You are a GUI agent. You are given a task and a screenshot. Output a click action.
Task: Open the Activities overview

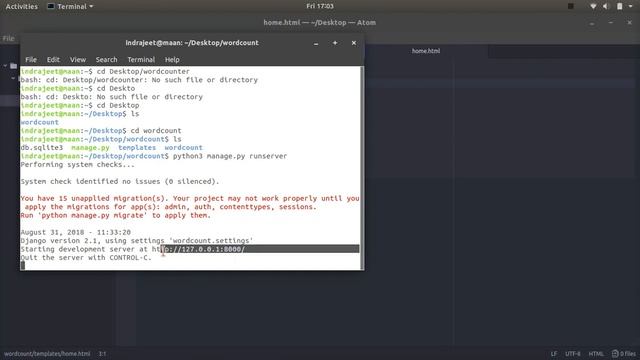22,7
